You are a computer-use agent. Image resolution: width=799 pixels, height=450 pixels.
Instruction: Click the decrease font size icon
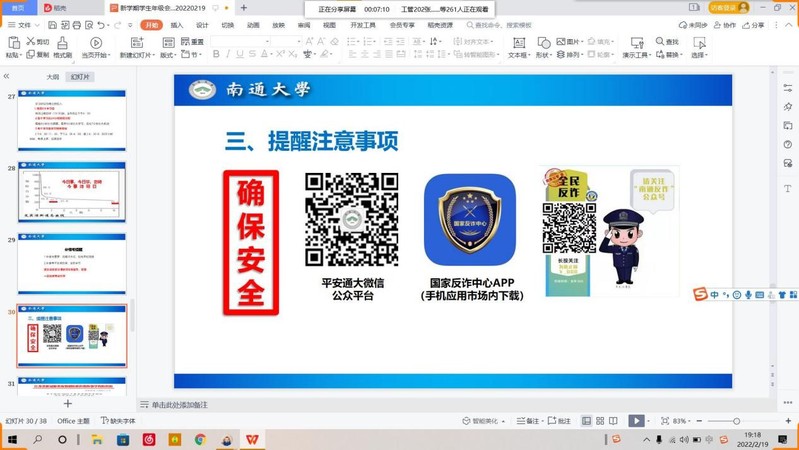tap(322, 41)
